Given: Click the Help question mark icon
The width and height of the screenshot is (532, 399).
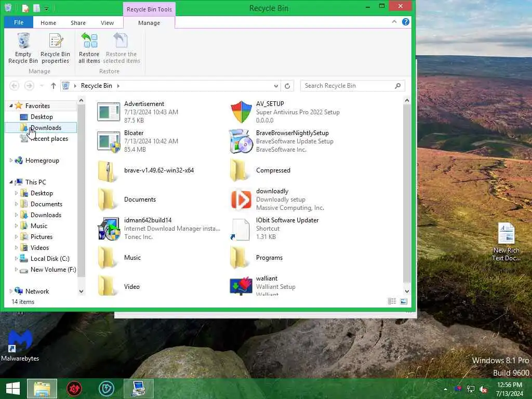Looking at the screenshot, I should (405, 22).
